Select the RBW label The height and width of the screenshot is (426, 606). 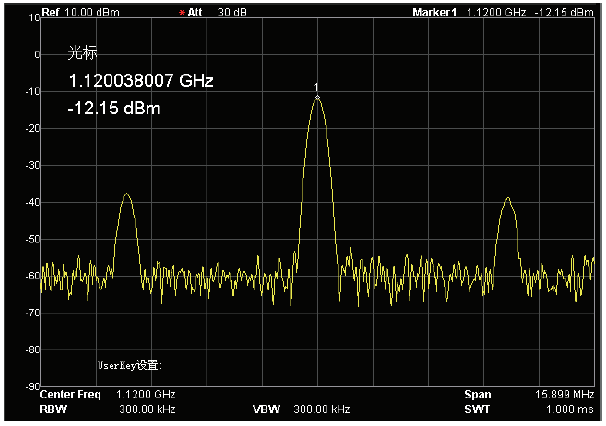[x=53, y=409]
